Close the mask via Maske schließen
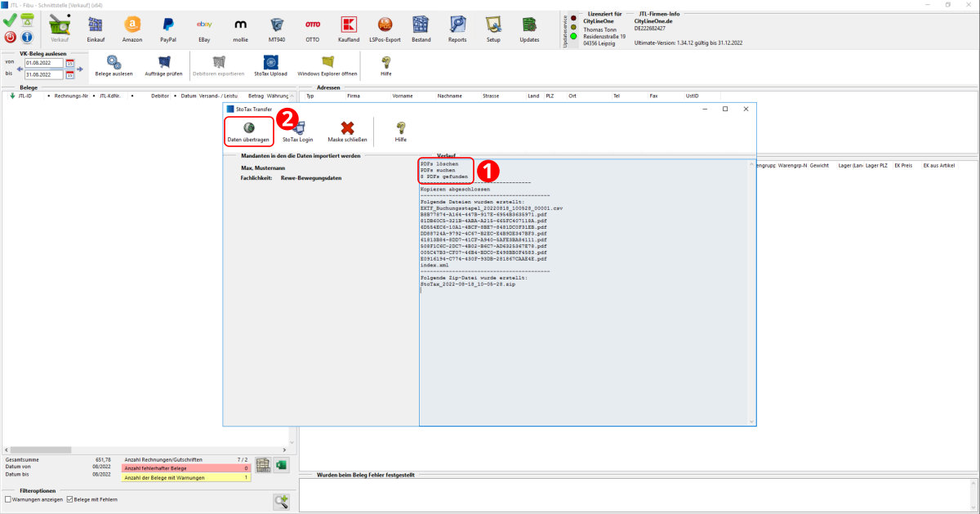 tap(347, 132)
